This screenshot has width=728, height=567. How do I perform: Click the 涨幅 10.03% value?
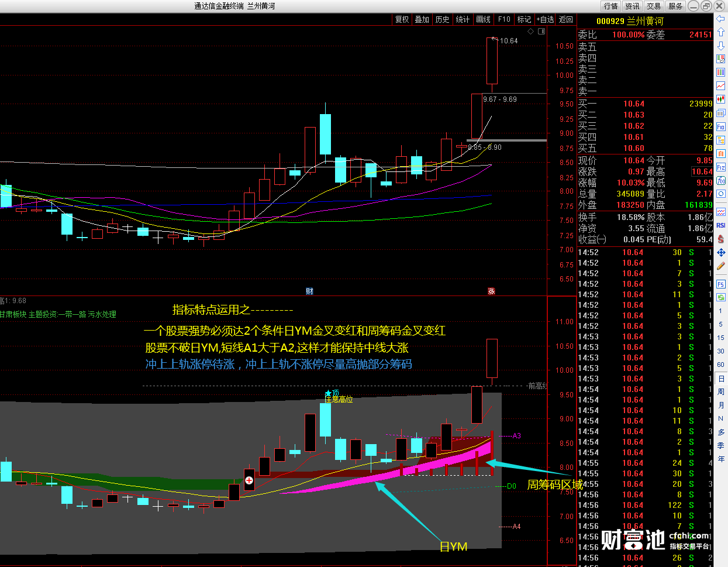[630, 183]
